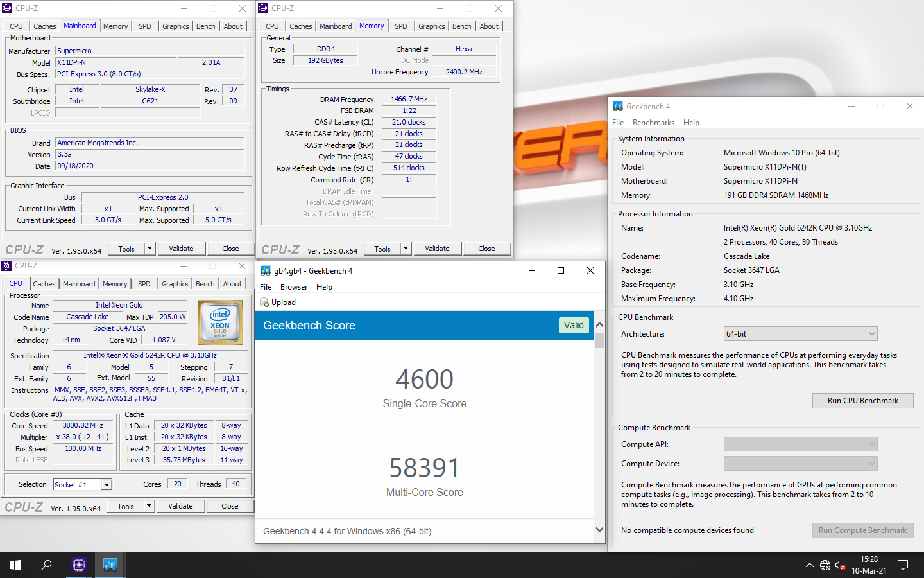
Task: Switch to CPU-Z taskbar app icon
Action: (79, 565)
